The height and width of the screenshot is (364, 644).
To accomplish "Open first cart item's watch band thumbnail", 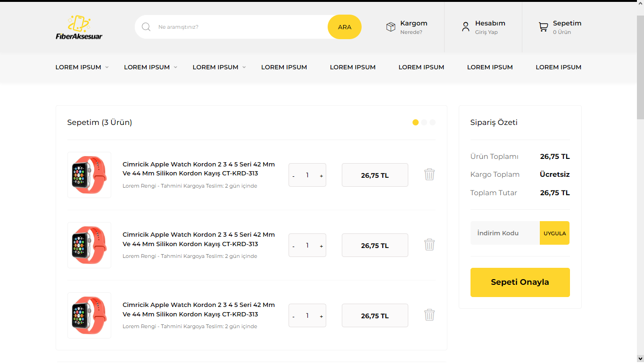I will [89, 175].
